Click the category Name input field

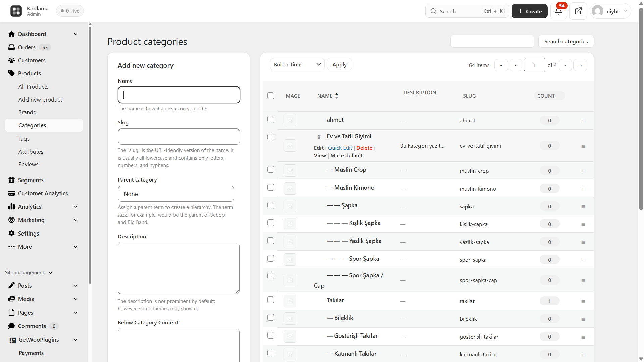point(179,95)
